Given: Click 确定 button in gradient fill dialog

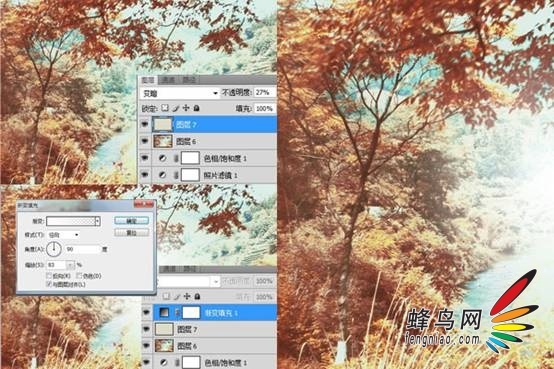Looking at the screenshot, I should click(131, 221).
